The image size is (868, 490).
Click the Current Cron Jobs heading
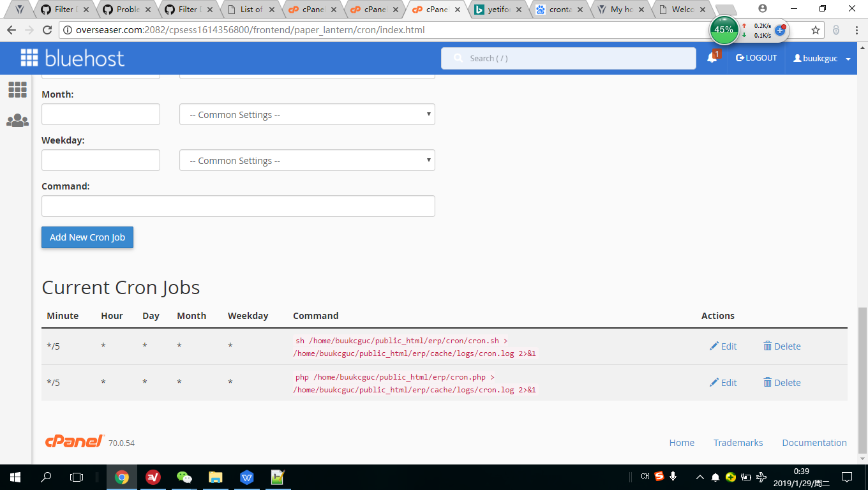[121, 288]
